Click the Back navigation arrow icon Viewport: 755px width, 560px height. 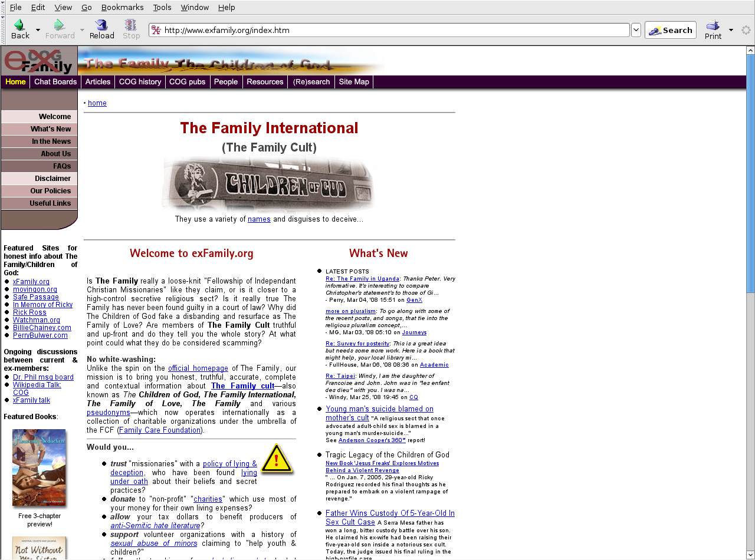[19, 25]
